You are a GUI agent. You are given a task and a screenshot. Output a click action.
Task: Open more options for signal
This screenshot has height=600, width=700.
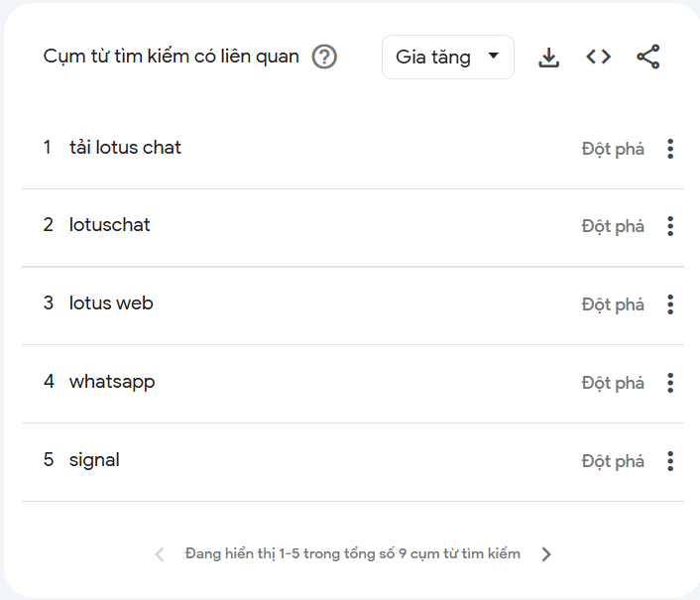pyautogui.click(x=670, y=461)
